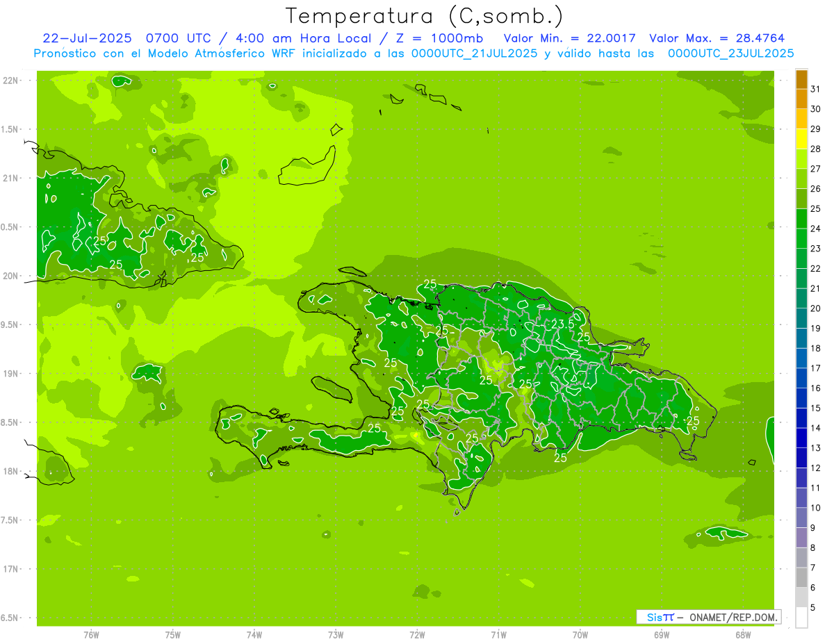Image resolution: width=834 pixels, height=644 pixels.
Task: Click the '69W' longitude label
Action: tap(662, 635)
